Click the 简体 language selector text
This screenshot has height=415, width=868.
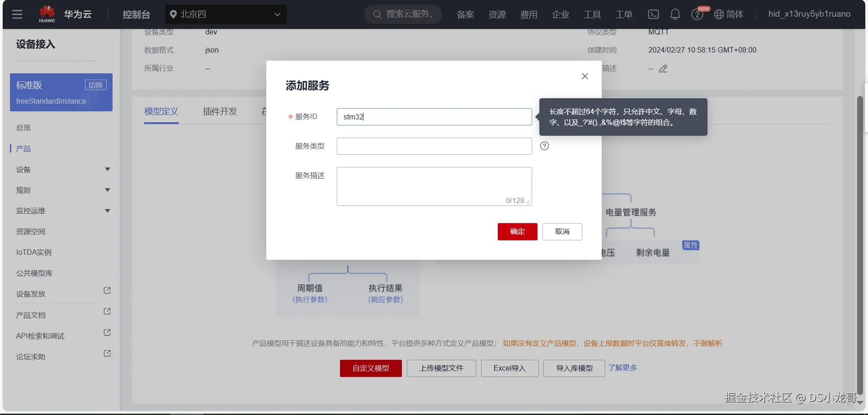click(x=735, y=14)
